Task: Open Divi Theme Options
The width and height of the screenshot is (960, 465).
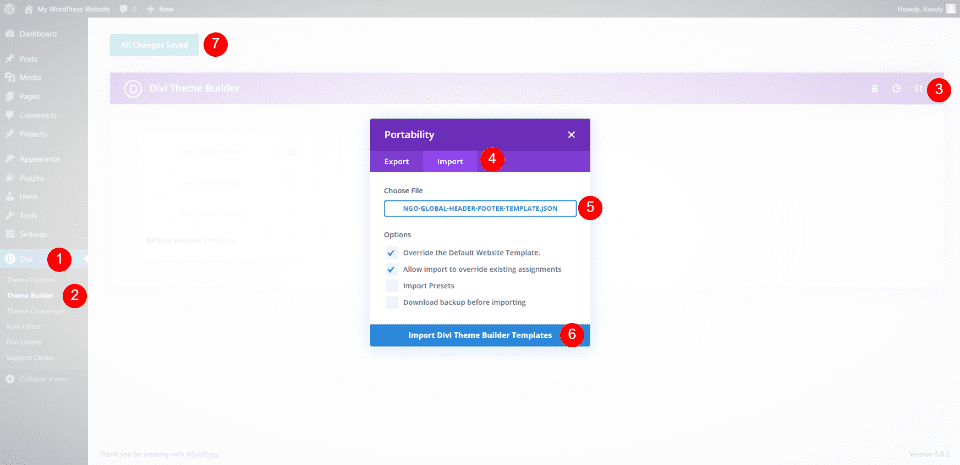Action: pyautogui.click(x=31, y=280)
